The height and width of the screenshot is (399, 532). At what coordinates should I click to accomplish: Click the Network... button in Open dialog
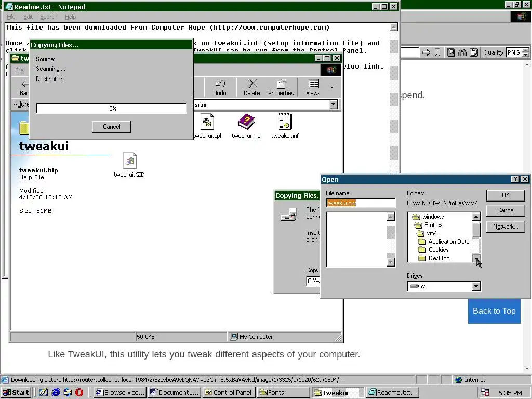tap(506, 227)
